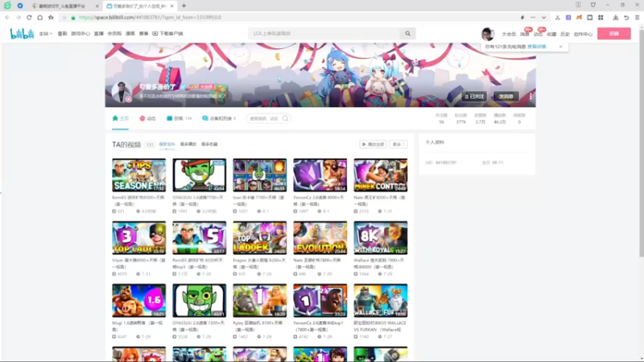The image size is (644, 362).
Task: Go back with browser back arrow
Action: pos(7,18)
